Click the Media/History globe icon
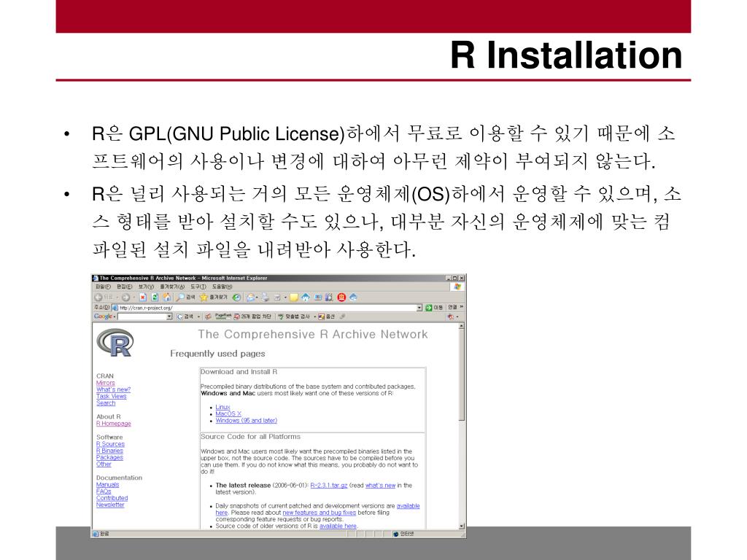The width and height of the screenshot is (747, 560). 236,297
